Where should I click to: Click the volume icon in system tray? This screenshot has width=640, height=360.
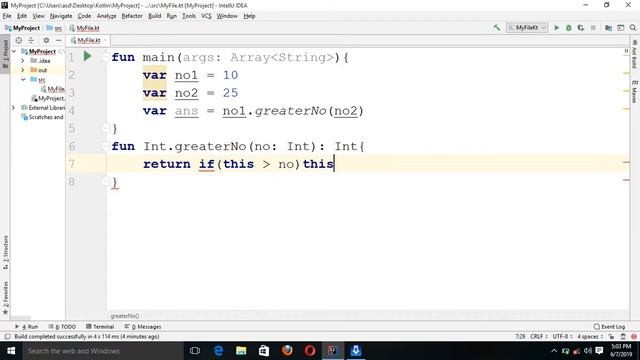coord(588,351)
